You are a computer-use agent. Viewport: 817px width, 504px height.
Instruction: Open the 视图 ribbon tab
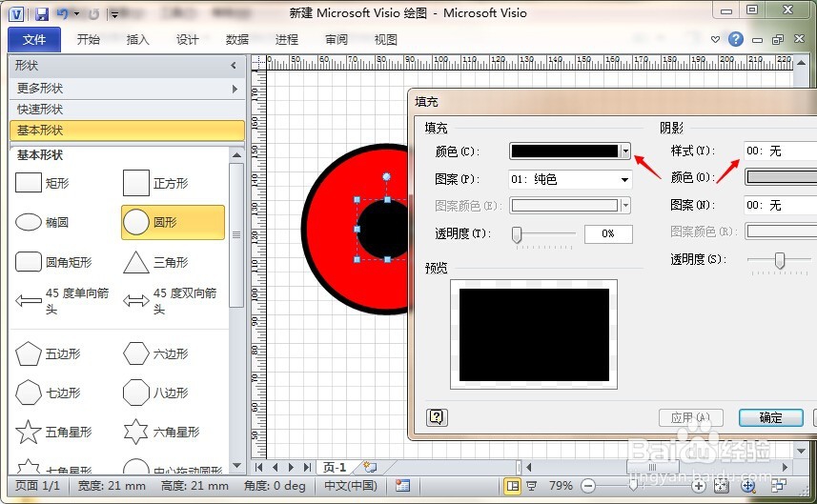[385, 40]
